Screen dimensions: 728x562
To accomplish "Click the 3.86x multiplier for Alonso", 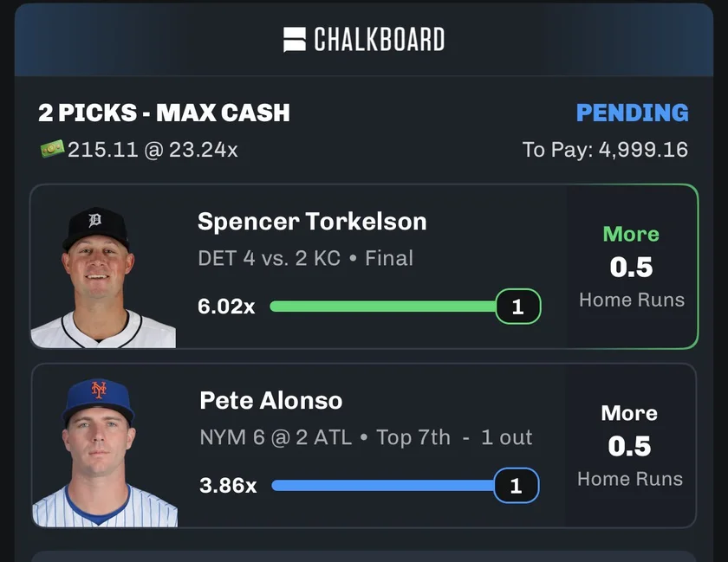I will point(228,486).
